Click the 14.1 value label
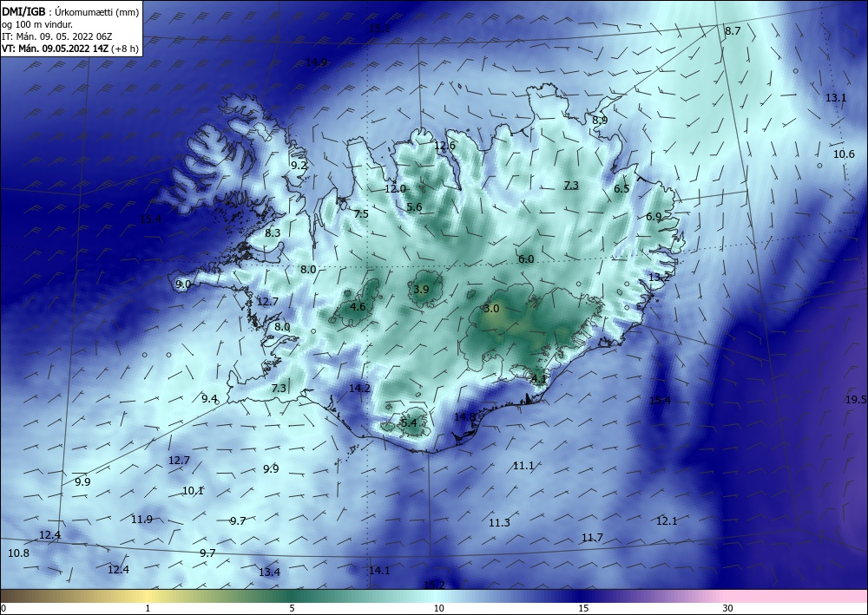Screen dimensions: 868x615 point(379,570)
